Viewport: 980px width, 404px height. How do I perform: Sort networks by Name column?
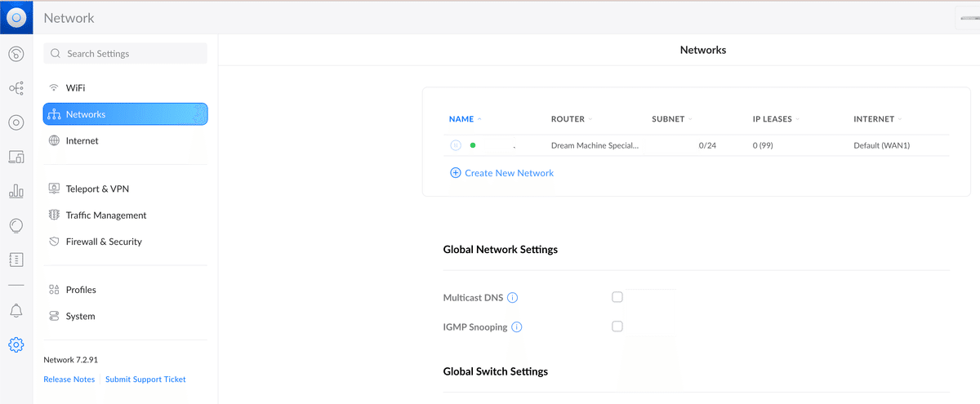461,119
